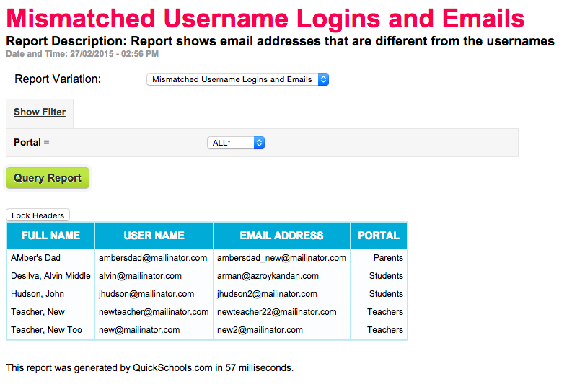Select username newteacher@mailinator.com cell
Viewport: 572px width, 392px height.
(x=154, y=312)
